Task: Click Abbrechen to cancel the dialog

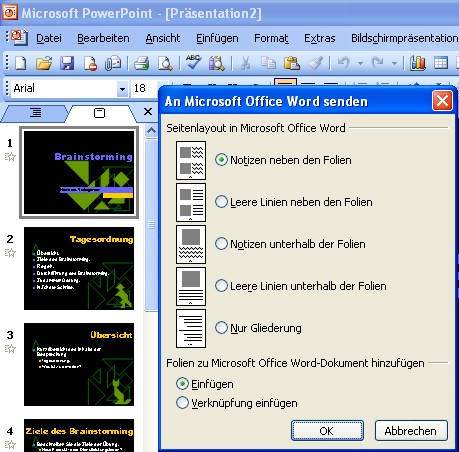Action: coord(411,431)
